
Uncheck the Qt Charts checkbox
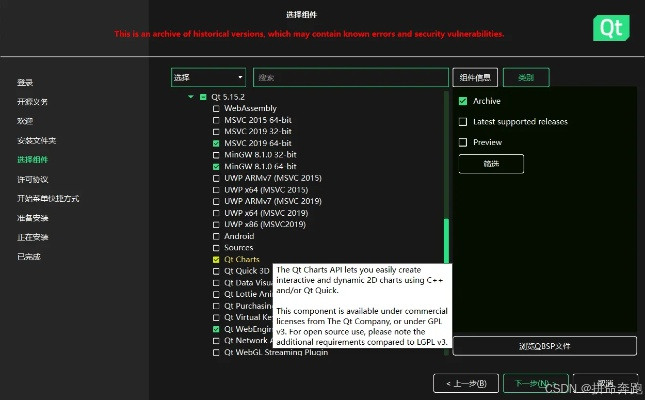216,259
